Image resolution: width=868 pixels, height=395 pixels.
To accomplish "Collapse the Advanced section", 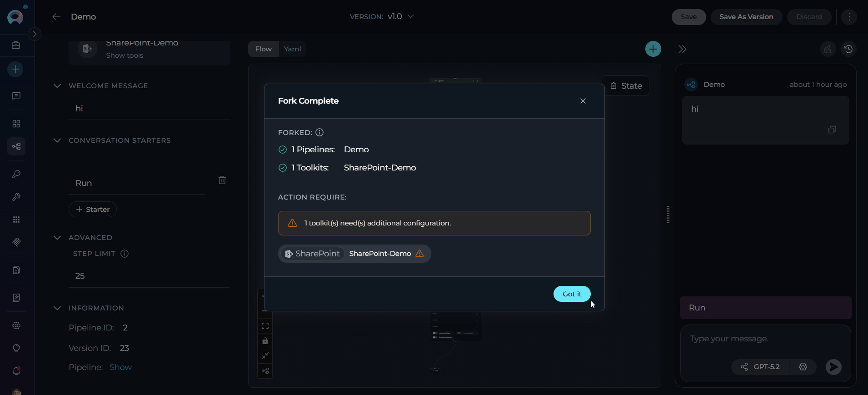I will pyautogui.click(x=57, y=238).
